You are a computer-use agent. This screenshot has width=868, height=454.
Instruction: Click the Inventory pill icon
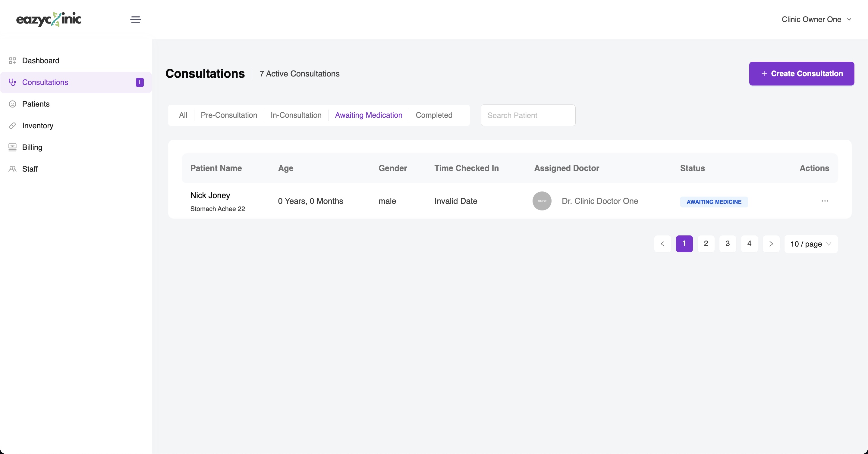tap(12, 126)
